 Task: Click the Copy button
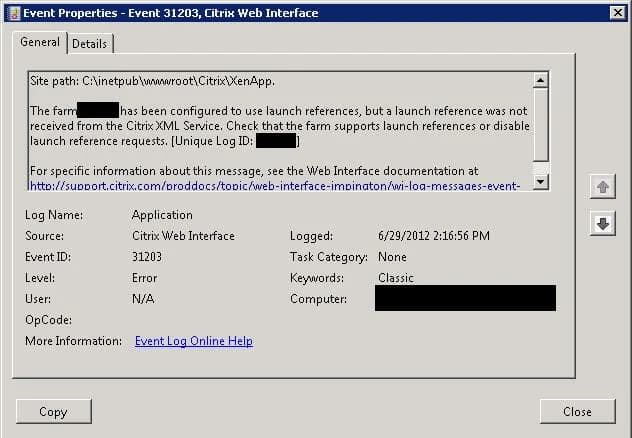(54, 411)
